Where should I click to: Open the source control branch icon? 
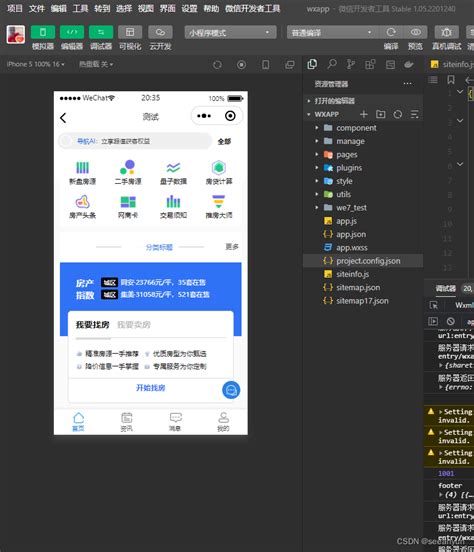pyautogui.click(x=350, y=64)
